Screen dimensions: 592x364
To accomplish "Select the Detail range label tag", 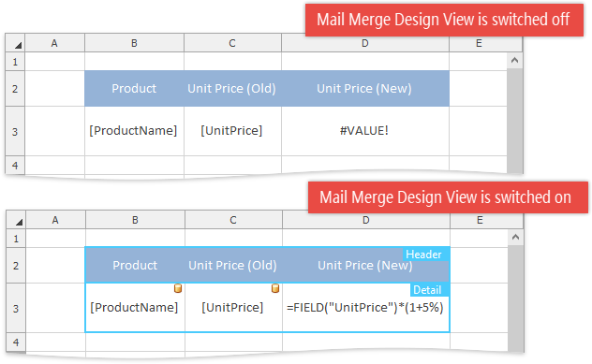I will (x=427, y=290).
